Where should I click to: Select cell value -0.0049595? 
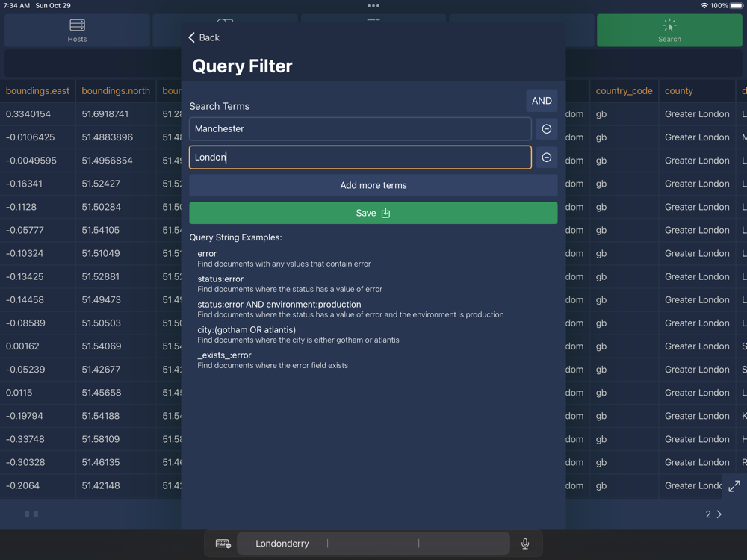(31, 161)
